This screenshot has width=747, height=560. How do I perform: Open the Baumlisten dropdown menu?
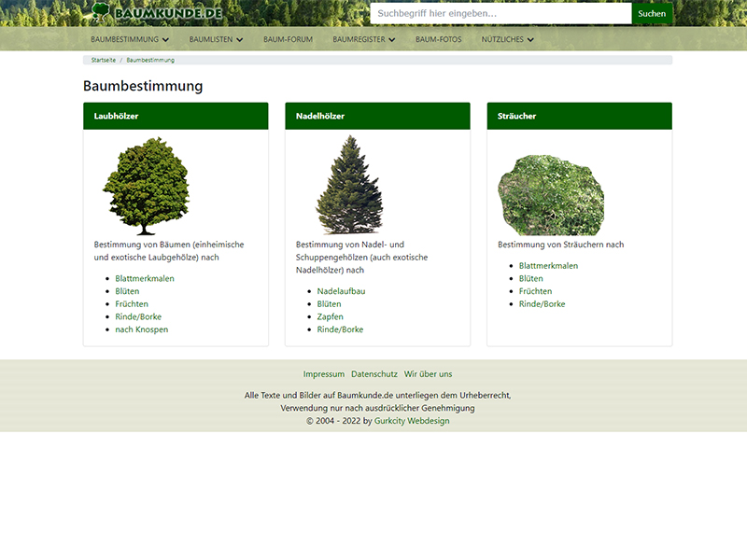pyautogui.click(x=216, y=40)
